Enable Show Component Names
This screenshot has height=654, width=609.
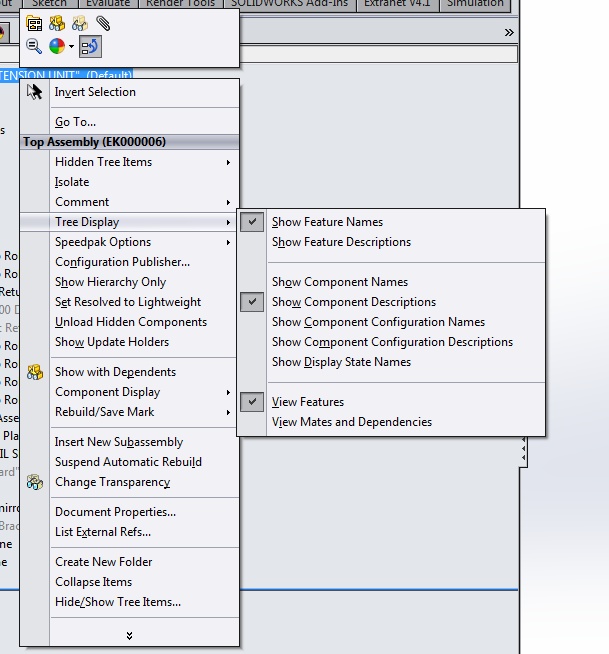[x=391, y=282]
